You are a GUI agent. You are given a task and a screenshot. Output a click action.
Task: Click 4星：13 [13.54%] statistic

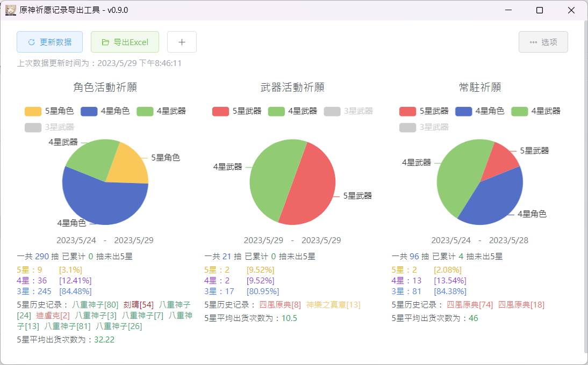point(429,281)
